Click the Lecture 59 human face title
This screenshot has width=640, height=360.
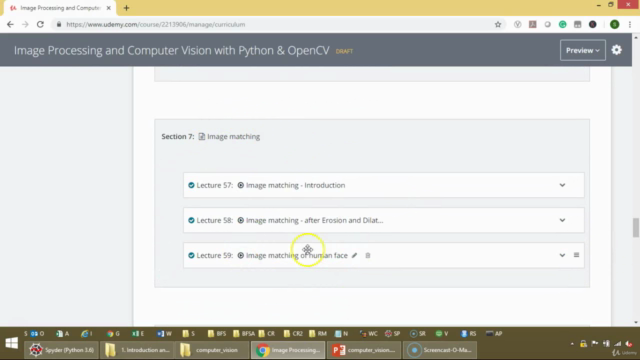coord(297,256)
